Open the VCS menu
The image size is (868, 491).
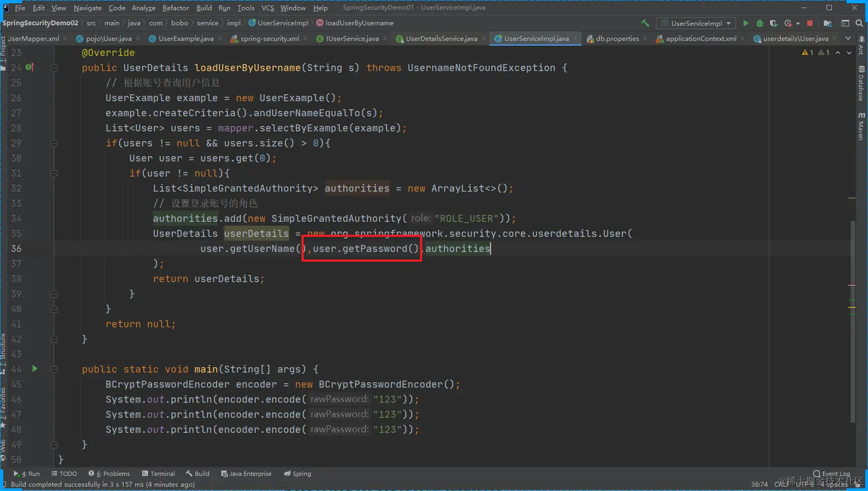coord(268,8)
